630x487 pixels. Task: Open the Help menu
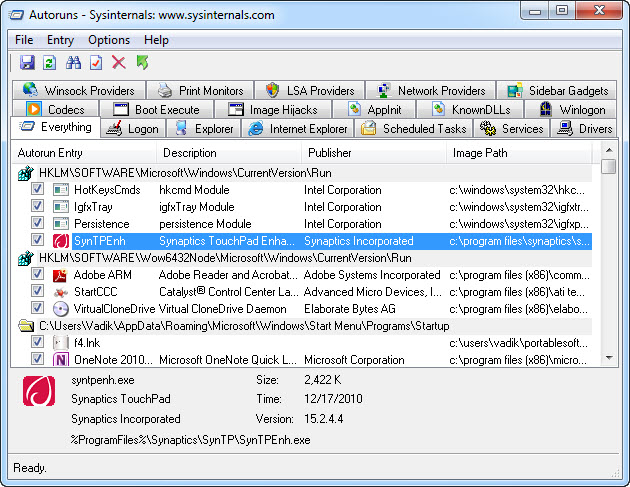[156, 40]
